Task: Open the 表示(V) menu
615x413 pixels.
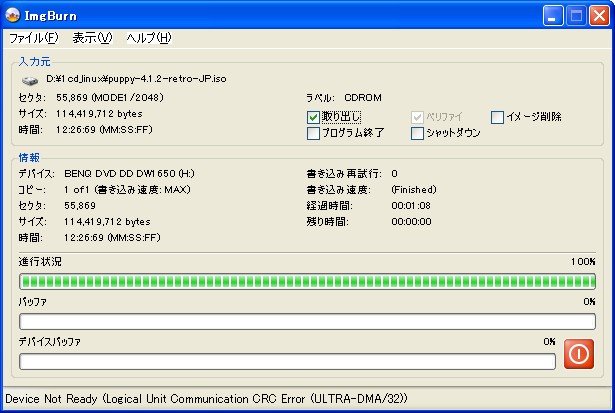Action: point(93,38)
